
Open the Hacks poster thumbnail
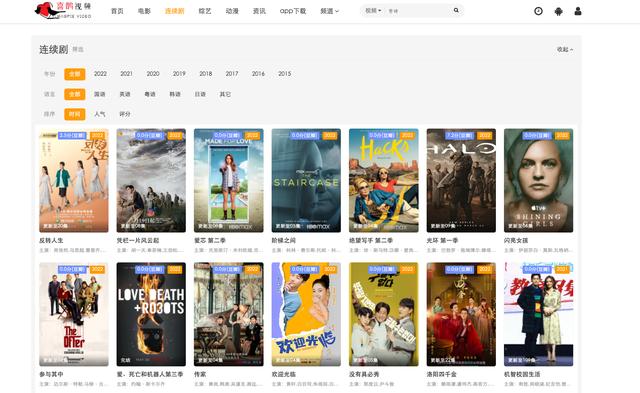click(384, 180)
